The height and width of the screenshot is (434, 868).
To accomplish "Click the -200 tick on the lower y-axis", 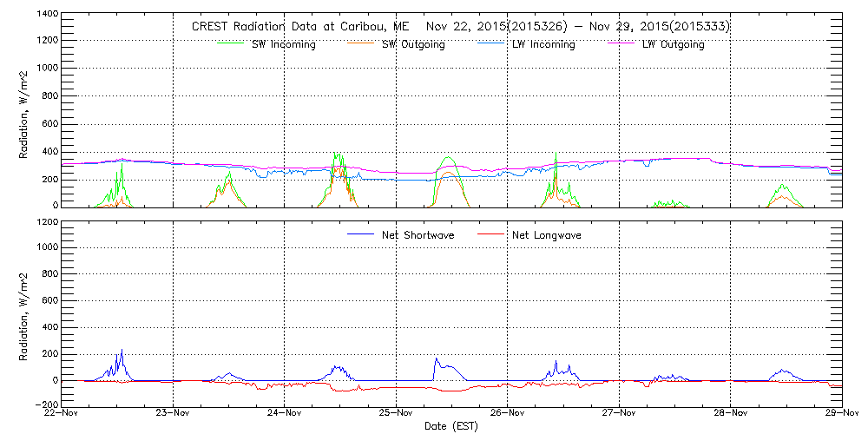I will point(44,404).
